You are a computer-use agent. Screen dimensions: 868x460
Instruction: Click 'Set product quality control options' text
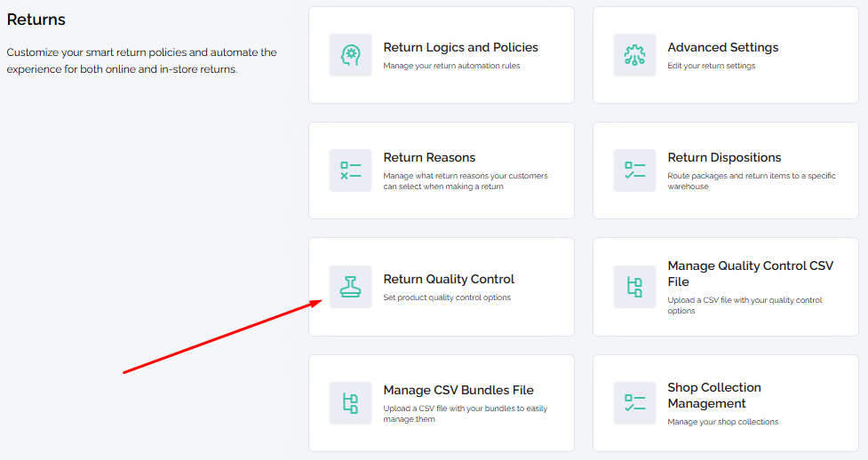point(447,297)
